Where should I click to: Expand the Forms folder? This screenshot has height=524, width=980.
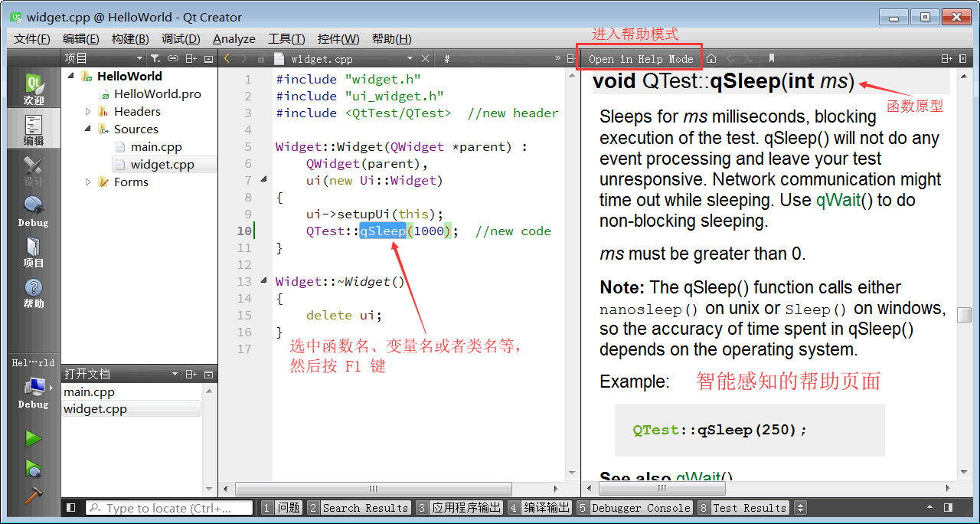pos(88,182)
